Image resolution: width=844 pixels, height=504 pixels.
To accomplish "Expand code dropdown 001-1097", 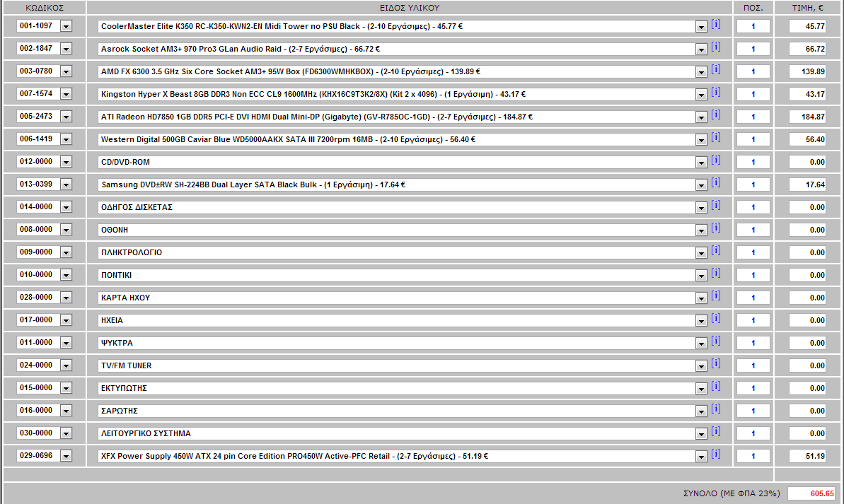I will click(x=66, y=26).
